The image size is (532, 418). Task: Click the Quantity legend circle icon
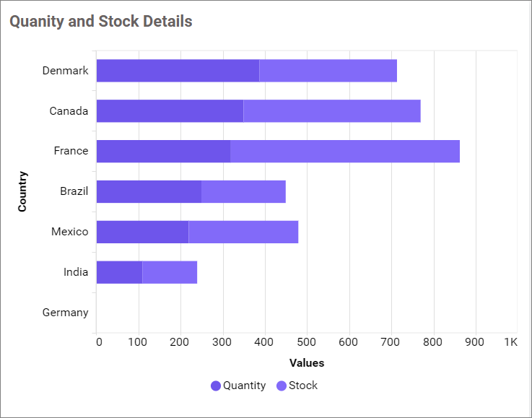point(216,386)
